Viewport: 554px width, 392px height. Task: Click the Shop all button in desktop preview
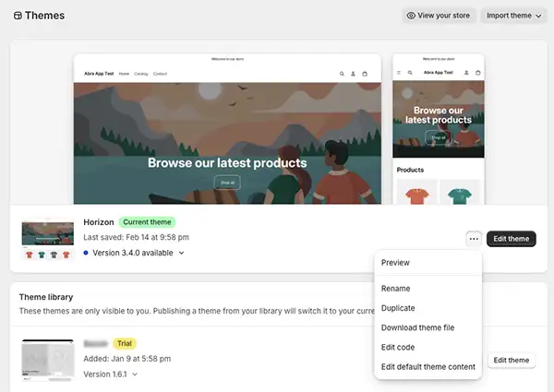227,183
